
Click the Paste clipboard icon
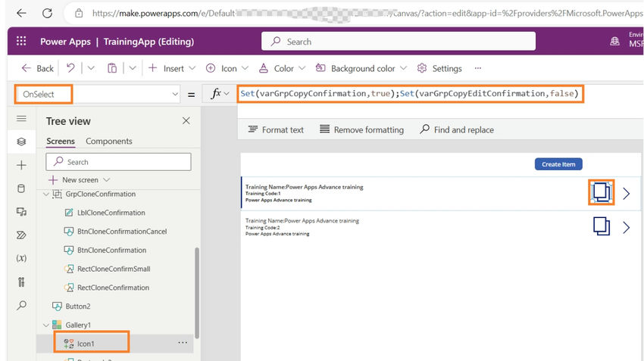111,68
